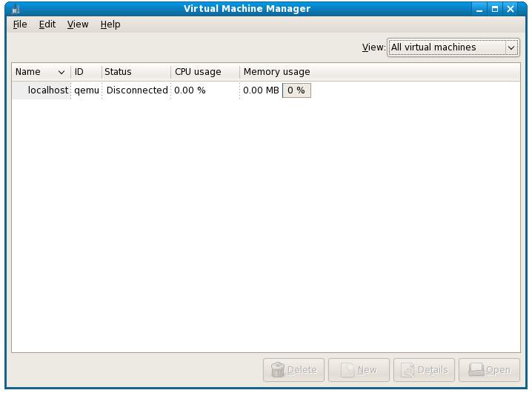Click the New virtual machine button

(x=359, y=370)
